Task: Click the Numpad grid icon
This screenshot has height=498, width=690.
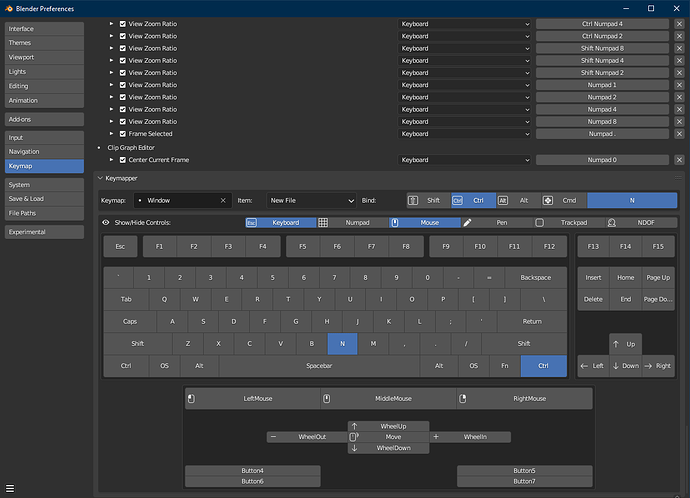Action: pyautogui.click(x=323, y=223)
